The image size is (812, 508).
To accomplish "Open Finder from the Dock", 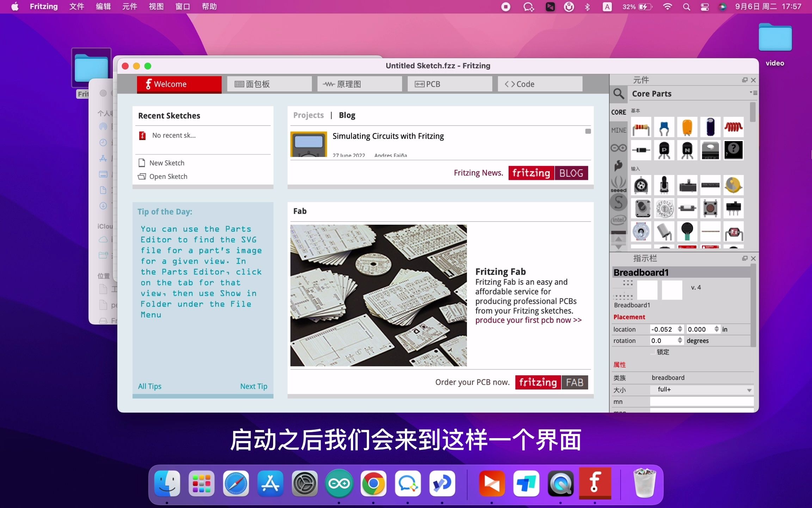I will [167, 484].
